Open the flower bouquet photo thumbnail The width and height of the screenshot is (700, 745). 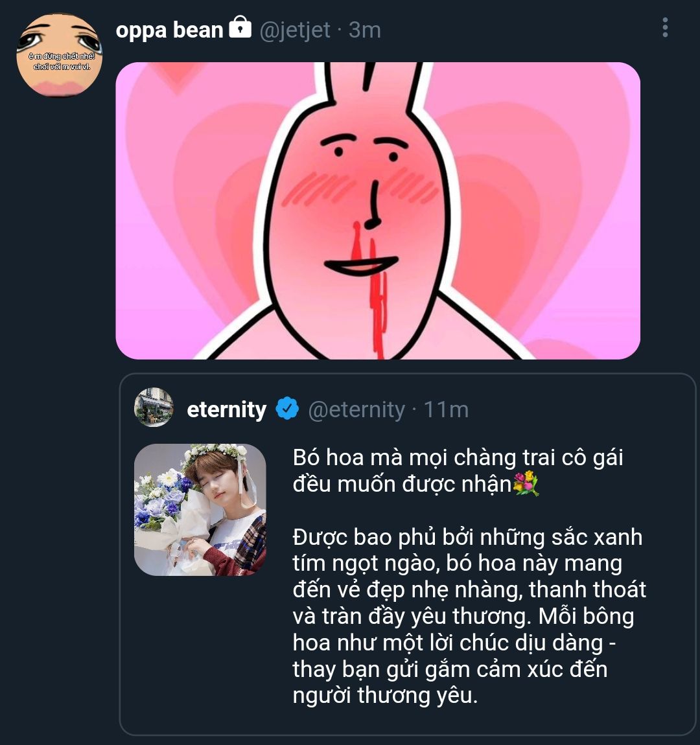pyautogui.click(x=200, y=509)
